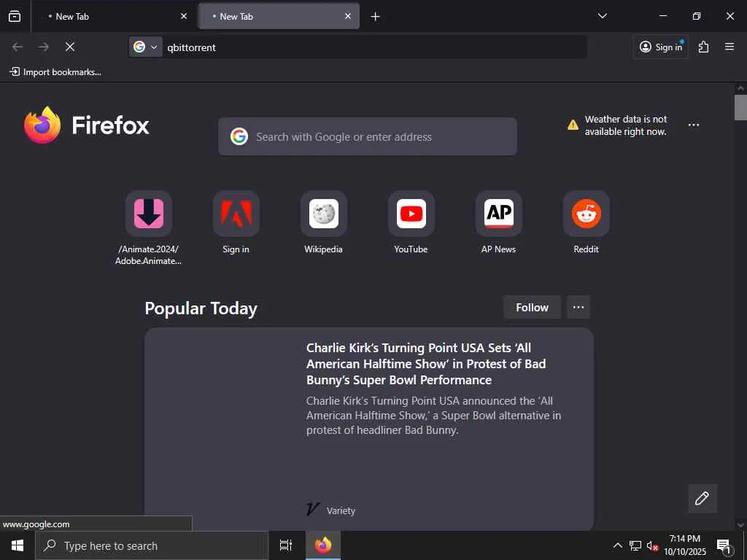
Task: Click the vertical scrollbar thumb
Action: (x=740, y=108)
